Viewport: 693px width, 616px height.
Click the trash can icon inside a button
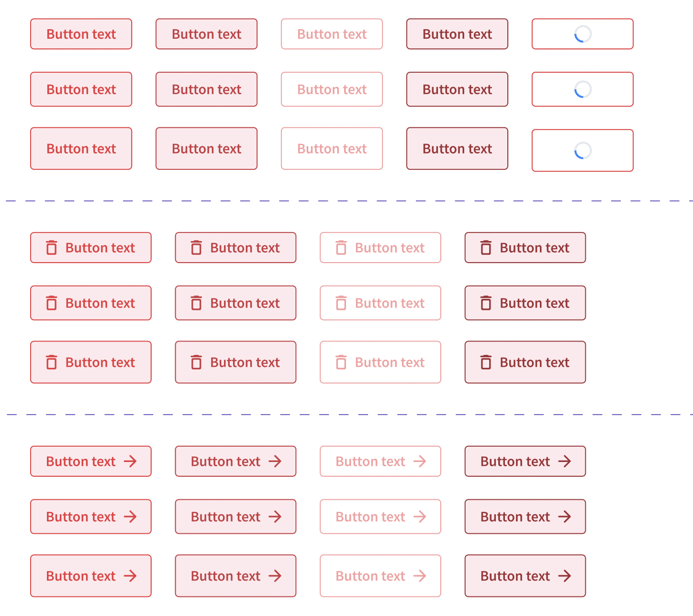coord(51,247)
